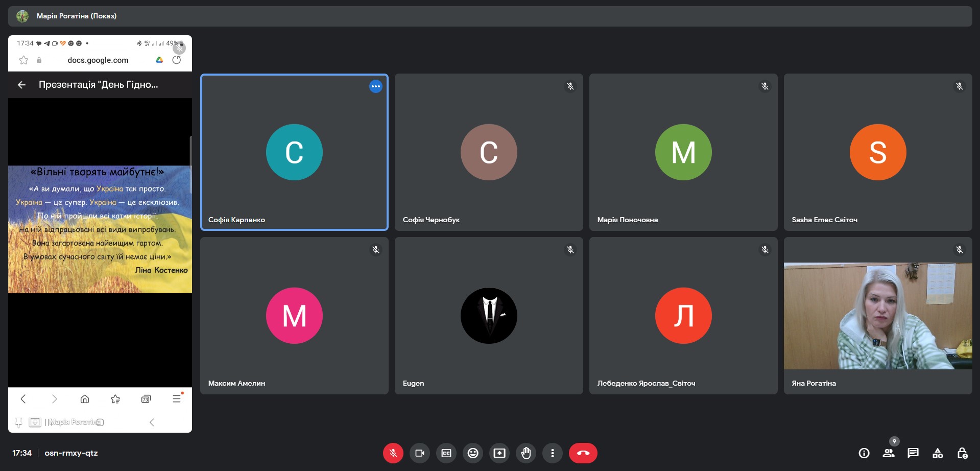
Task: Toggle the camera on or off
Action: (419, 453)
